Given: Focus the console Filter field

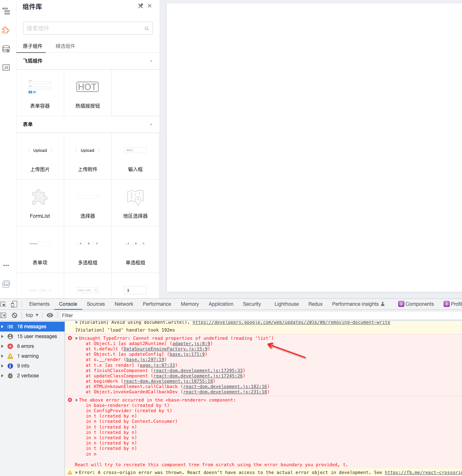Looking at the screenshot, I should (261, 316).
